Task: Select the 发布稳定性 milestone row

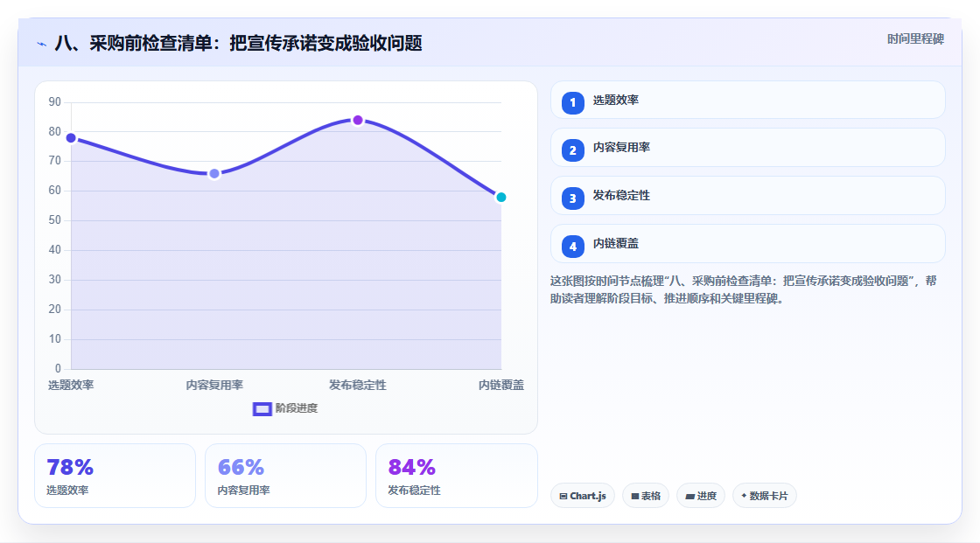Action: pyautogui.click(x=747, y=196)
